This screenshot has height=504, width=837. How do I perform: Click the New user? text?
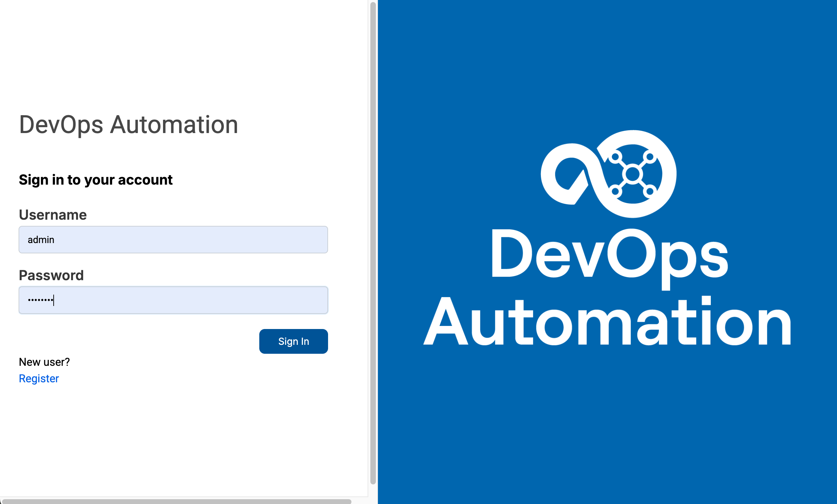pos(44,362)
